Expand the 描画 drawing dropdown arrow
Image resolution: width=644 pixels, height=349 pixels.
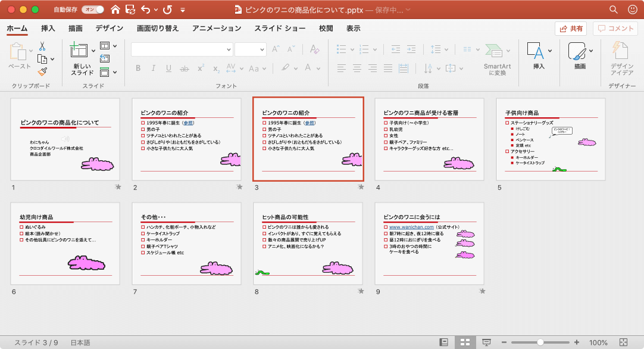click(591, 51)
